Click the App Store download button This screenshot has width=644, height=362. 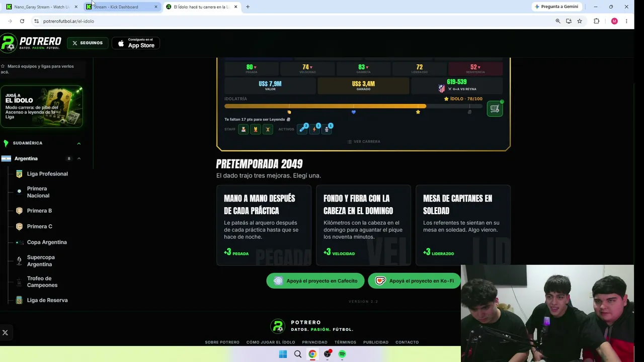pos(136,44)
